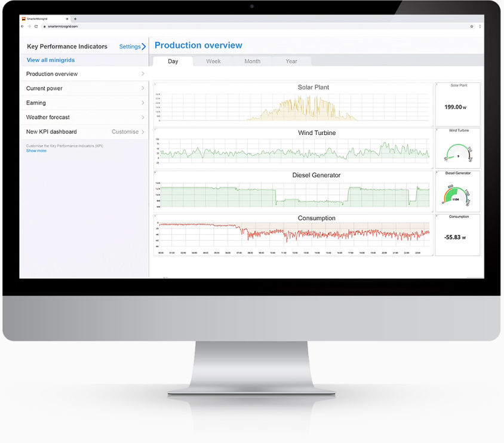
Task: Open a new browser tab with plus
Action: point(75,19)
